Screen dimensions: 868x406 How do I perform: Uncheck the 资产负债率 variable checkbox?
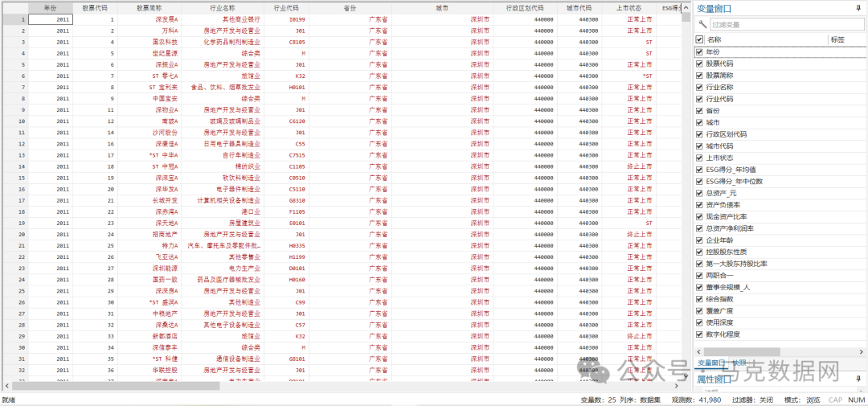(699, 205)
